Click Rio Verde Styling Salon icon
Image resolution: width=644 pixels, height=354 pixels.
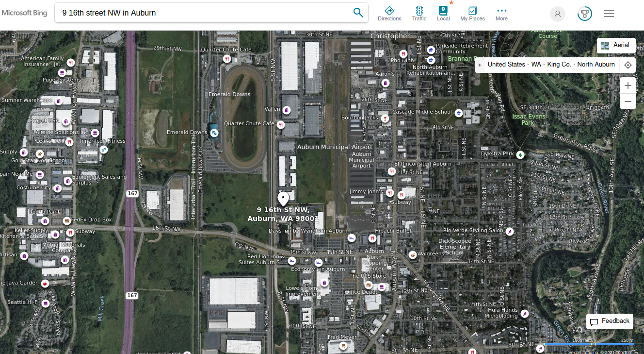tap(510, 232)
